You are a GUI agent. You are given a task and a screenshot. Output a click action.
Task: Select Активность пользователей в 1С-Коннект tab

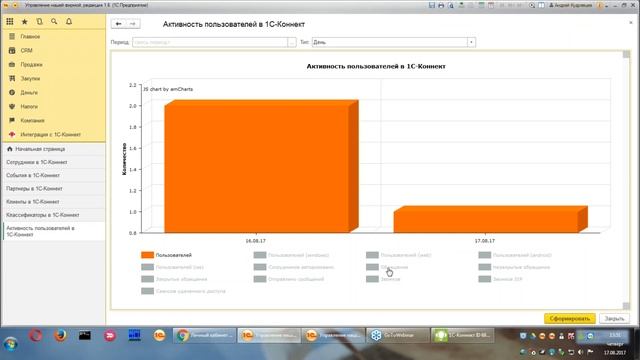pos(53,231)
